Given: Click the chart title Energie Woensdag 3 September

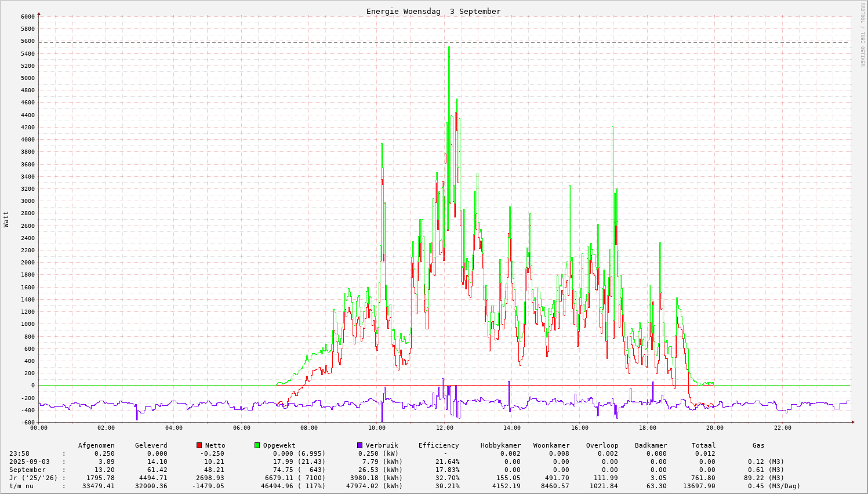Looking at the screenshot, I should click(433, 11).
